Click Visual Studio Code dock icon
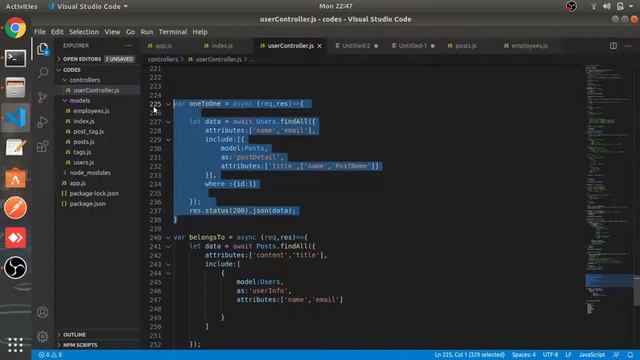Screen dimensions: 640x360 pyautogui.click(x=16, y=118)
